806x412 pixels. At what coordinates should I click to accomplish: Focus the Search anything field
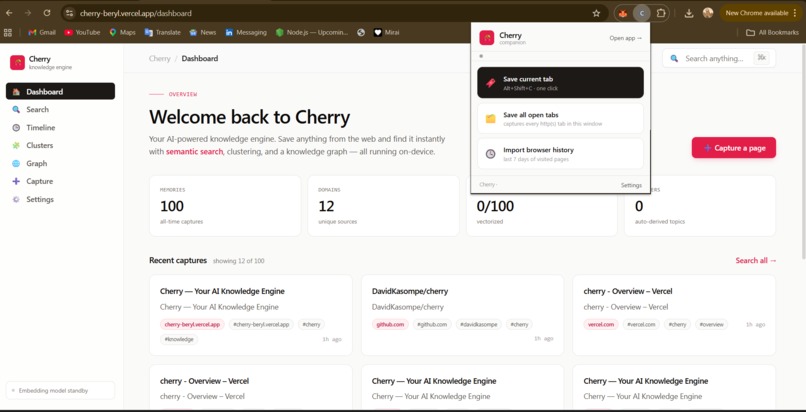point(719,59)
